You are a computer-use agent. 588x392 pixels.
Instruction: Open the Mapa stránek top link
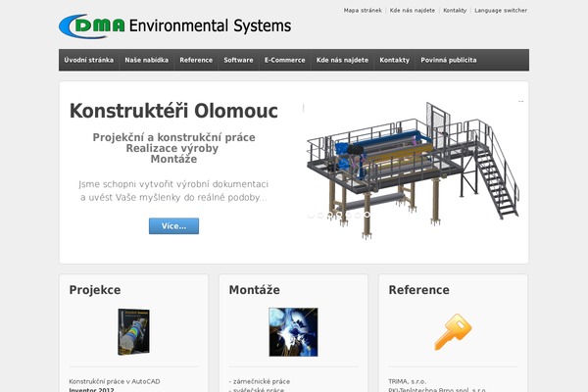point(363,11)
